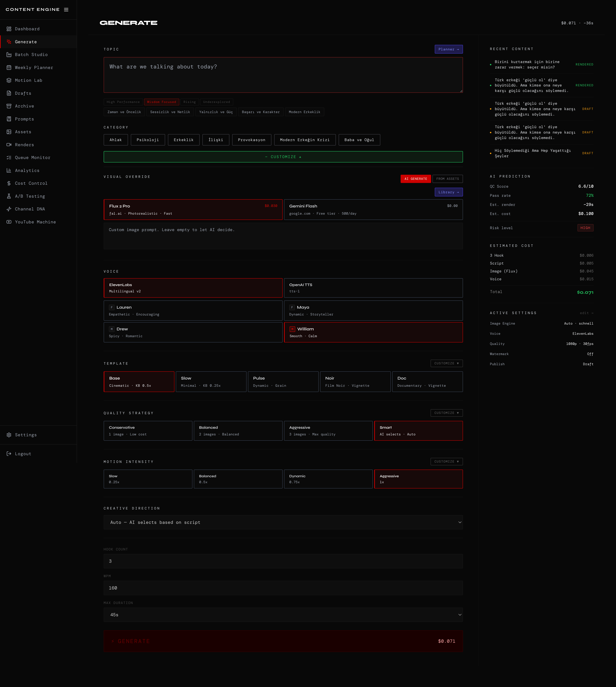Viewport: 616px width, 687px height.
Task: Toggle the Psikoloji category chip
Action: pos(148,139)
